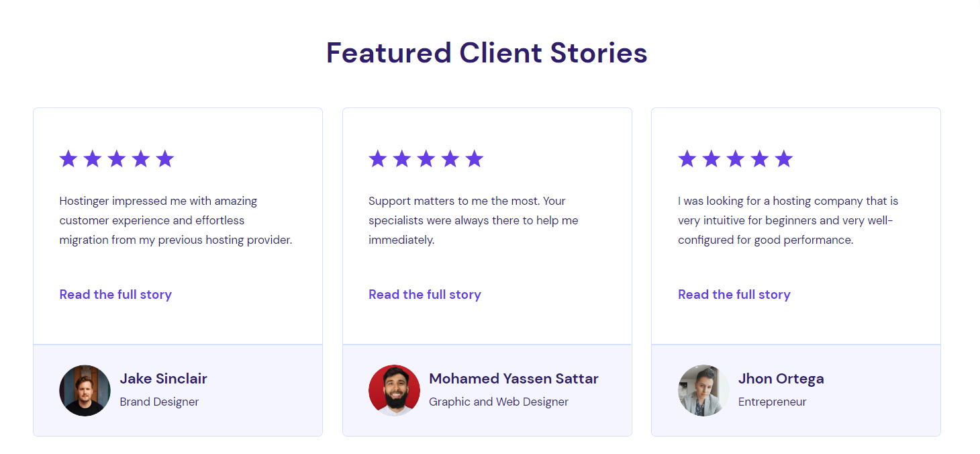Click Jake Sinclair's profile photo
The height and width of the screenshot is (454, 980).
click(85, 390)
